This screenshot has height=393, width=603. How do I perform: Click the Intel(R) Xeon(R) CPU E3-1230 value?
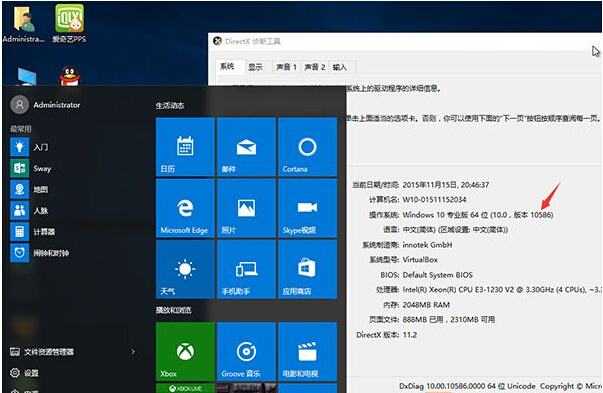point(502,290)
